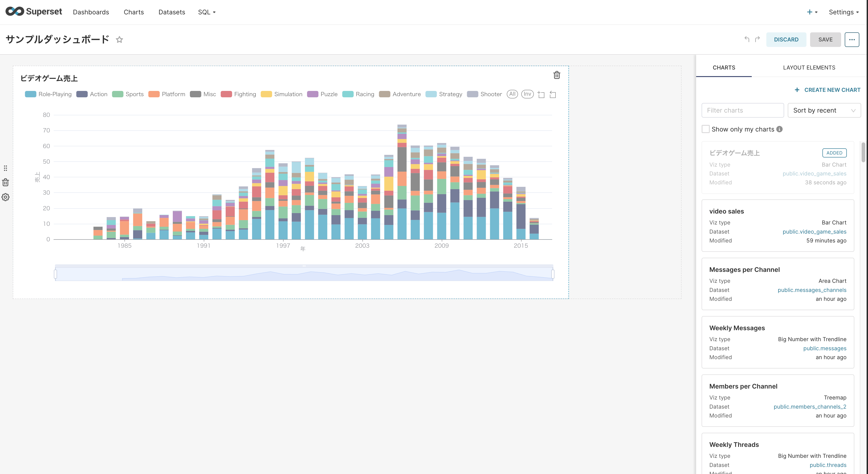Toggle the Sports legend series
The height and width of the screenshot is (474, 868).
click(128, 94)
